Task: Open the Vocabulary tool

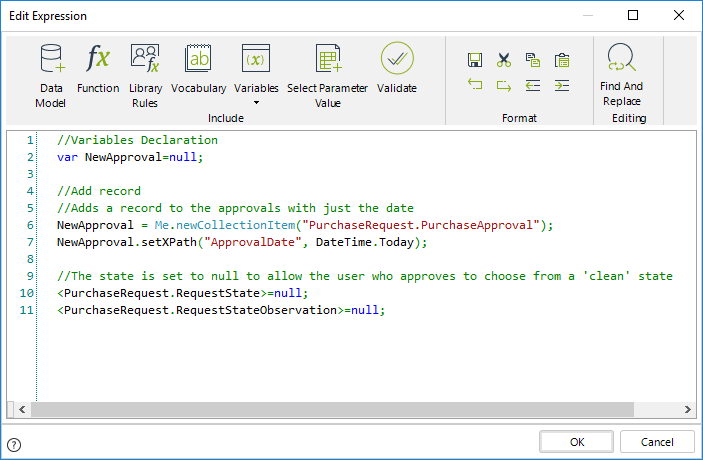Action: 198,68
